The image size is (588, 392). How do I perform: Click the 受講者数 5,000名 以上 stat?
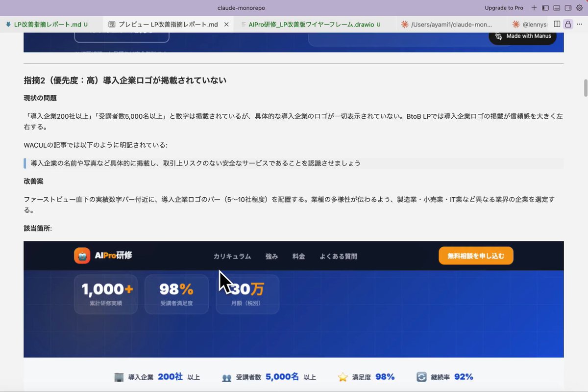[x=269, y=377]
